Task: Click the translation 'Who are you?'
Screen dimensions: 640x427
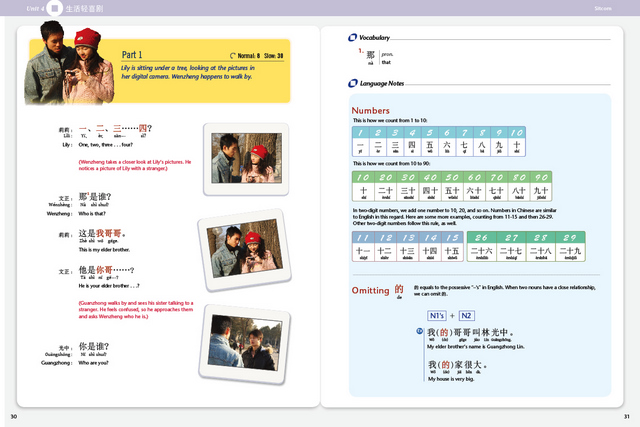Action: (x=93, y=363)
